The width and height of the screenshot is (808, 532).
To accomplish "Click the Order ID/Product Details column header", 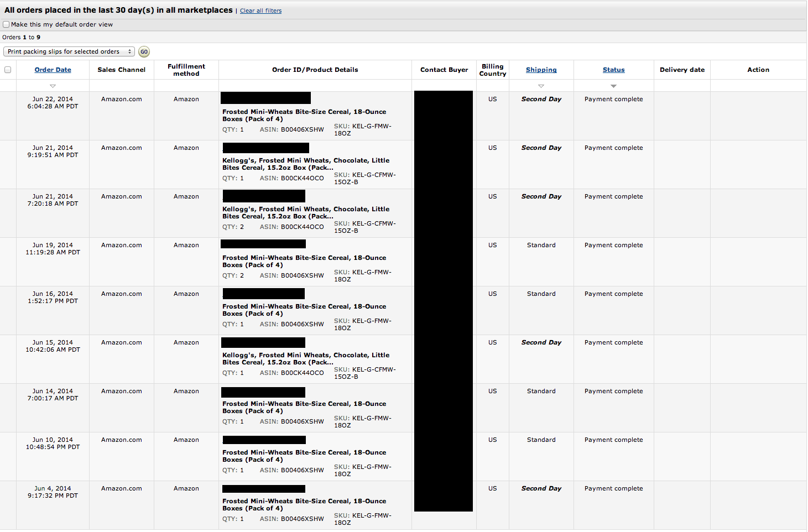I will (315, 70).
